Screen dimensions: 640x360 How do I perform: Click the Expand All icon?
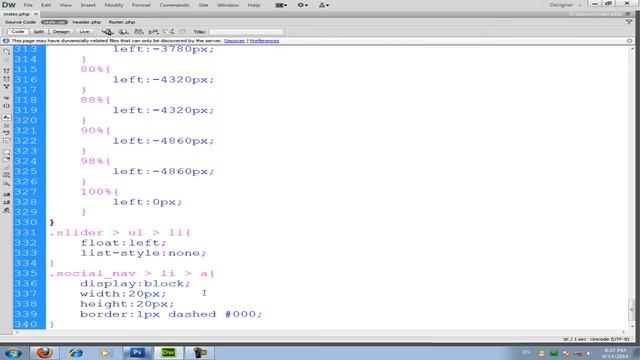(x=6, y=86)
